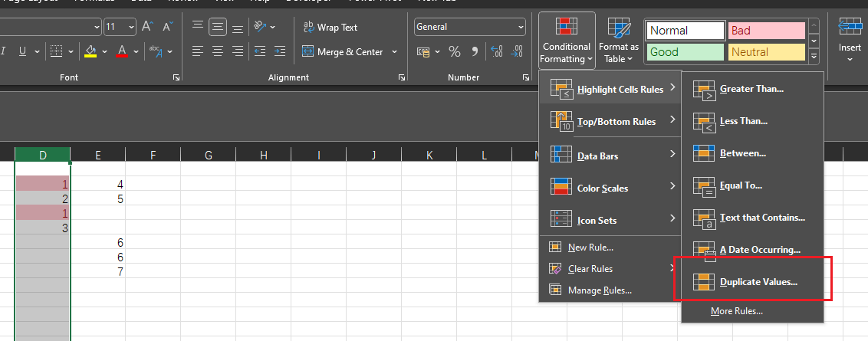Expand the Merge & Center dropdown arrow
Viewport: 868px width, 341px height.
pos(394,52)
